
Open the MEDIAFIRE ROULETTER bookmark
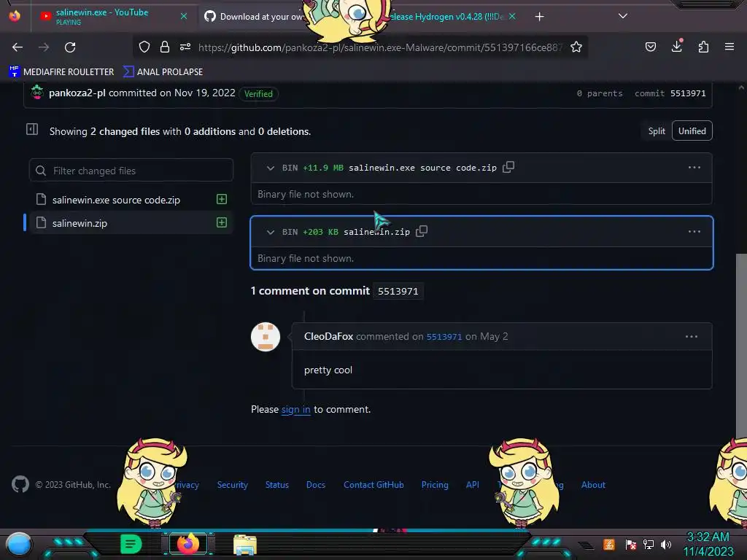click(x=61, y=72)
